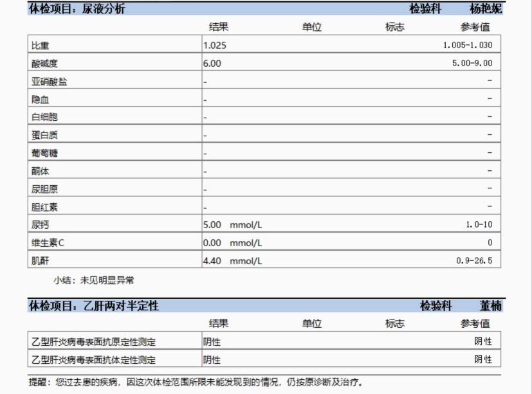532x394 pixels.
Task: Click the reference range 0.9-26.5
Action: (474, 260)
